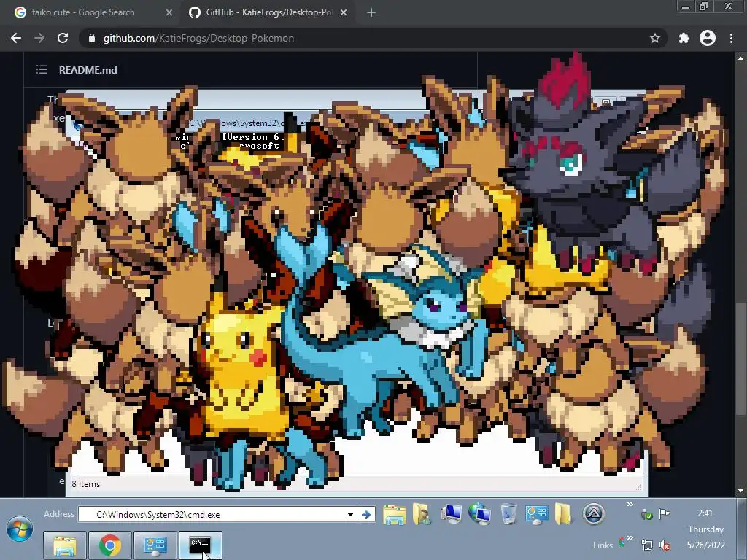
Task: Bookmark this page with the star icon
Action: [655, 38]
